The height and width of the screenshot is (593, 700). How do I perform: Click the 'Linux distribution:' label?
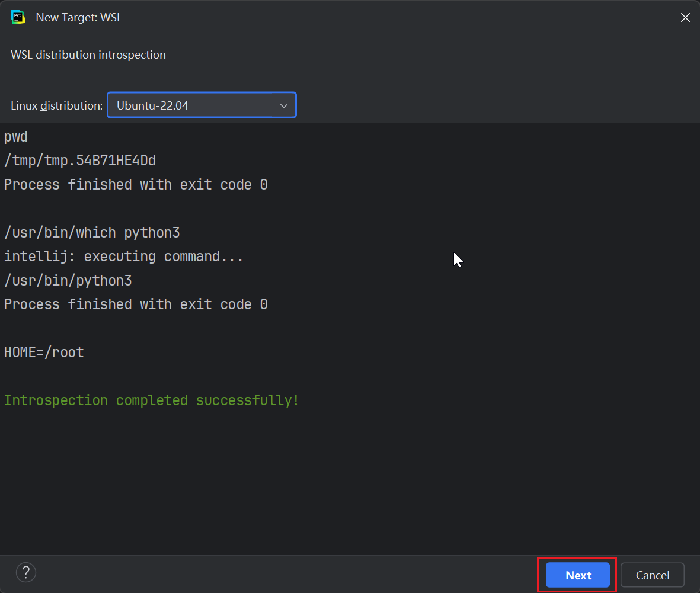[x=57, y=106]
